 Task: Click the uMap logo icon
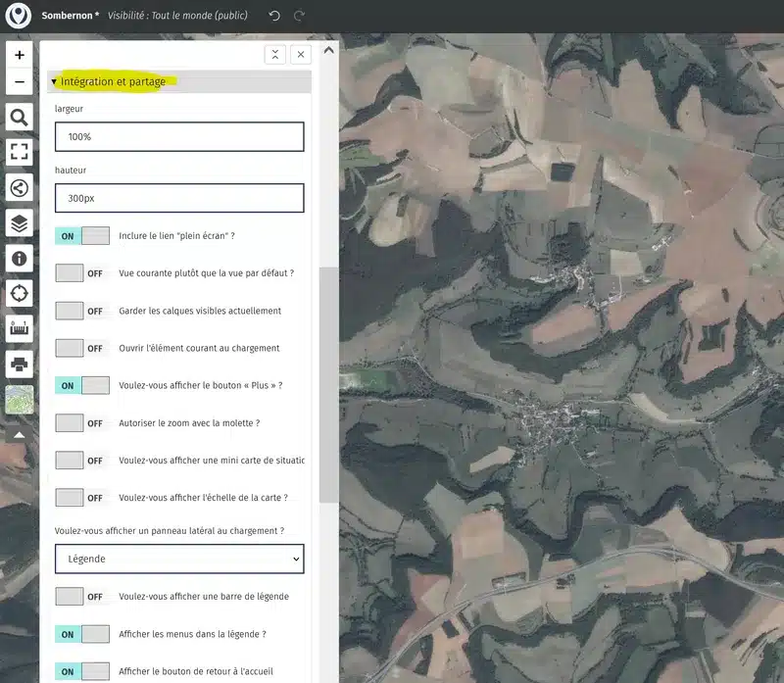pos(19,16)
